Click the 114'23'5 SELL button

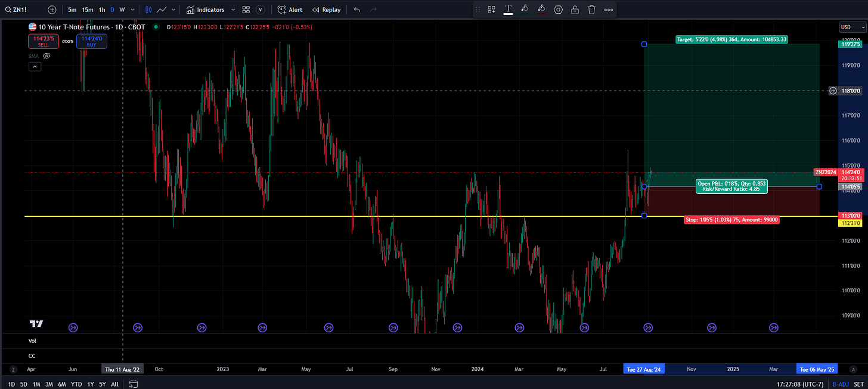pos(43,41)
